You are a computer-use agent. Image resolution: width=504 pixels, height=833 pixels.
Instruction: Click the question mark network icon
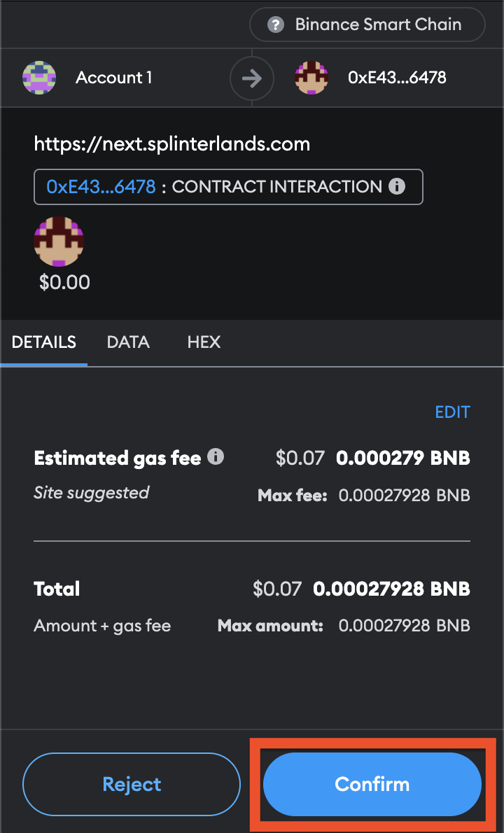[276, 24]
